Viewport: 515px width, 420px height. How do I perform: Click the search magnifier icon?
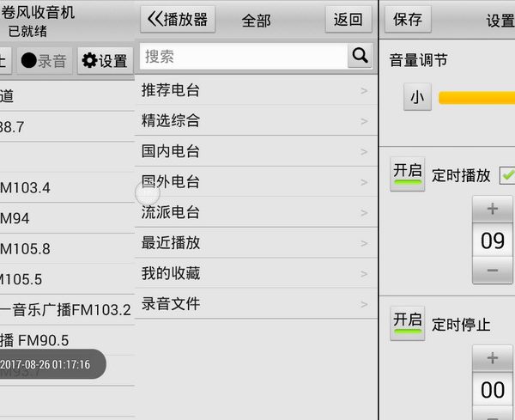coord(359,57)
